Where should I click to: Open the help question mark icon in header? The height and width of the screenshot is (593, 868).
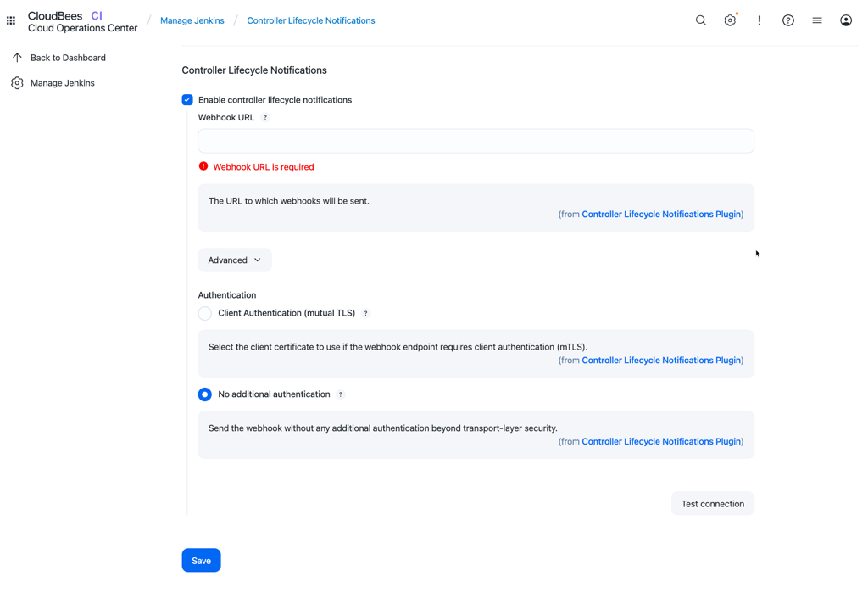pyautogui.click(x=788, y=20)
